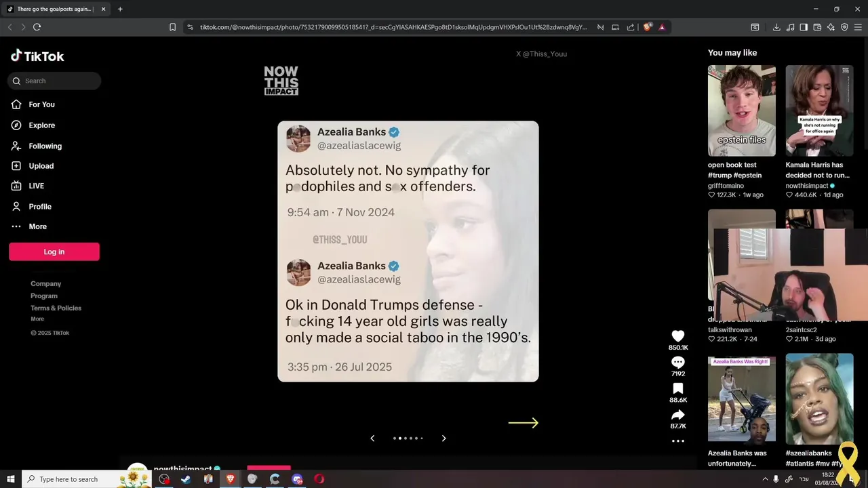This screenshot has width=868, height=488.
Task: Click the Log in button
Action: [x=54, y=251]
